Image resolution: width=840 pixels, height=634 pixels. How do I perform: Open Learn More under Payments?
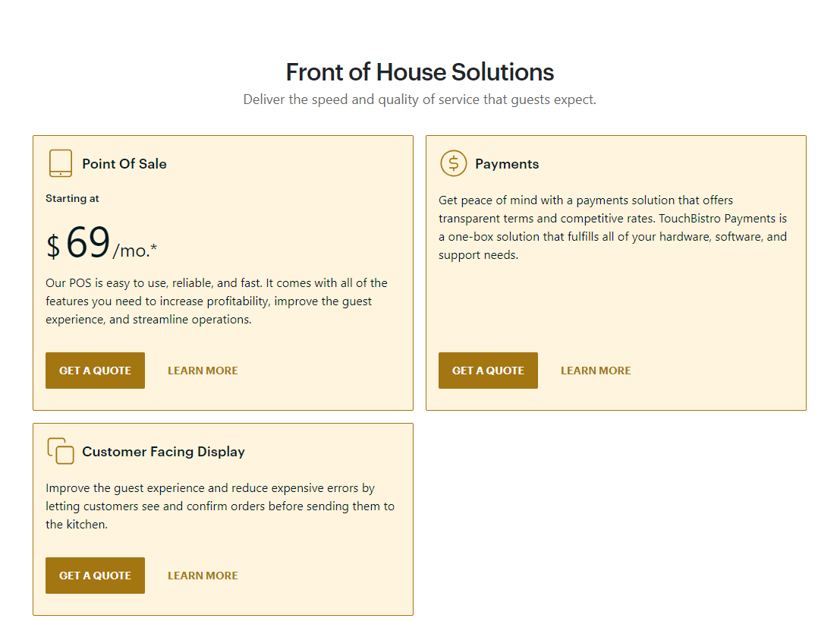[x=596, y=371]
